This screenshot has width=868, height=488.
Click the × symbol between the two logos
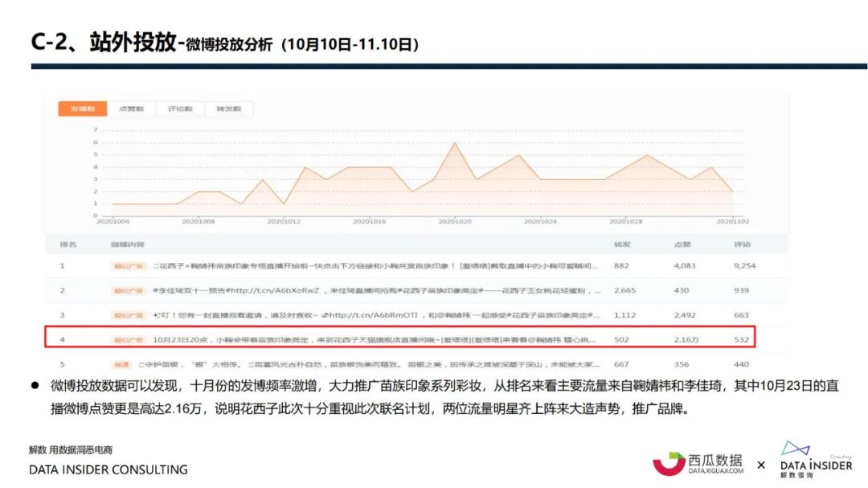762,465
